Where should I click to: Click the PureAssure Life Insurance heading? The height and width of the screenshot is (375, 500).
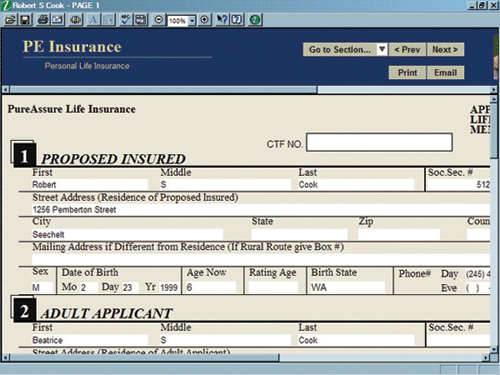click(x=72, y=109)
